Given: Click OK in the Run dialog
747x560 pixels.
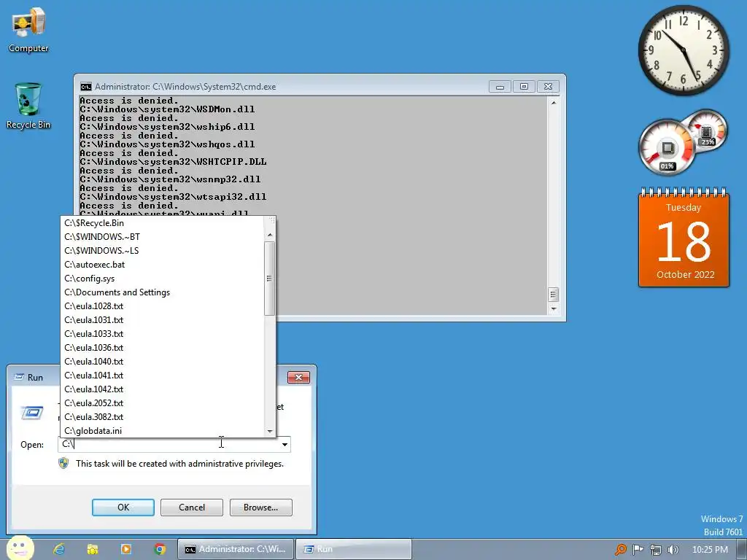Looking at the screenshot, I should click(x=123, y=507).
